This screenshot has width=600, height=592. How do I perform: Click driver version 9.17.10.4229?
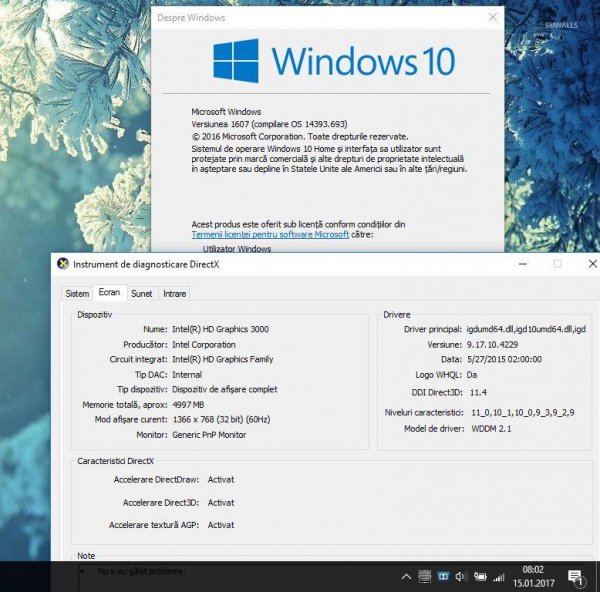point(492,344)
